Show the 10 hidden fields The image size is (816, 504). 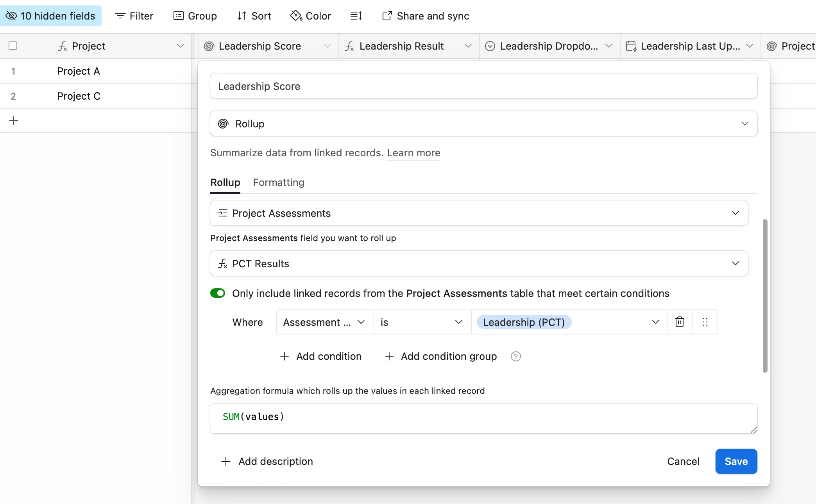point(51,16)
